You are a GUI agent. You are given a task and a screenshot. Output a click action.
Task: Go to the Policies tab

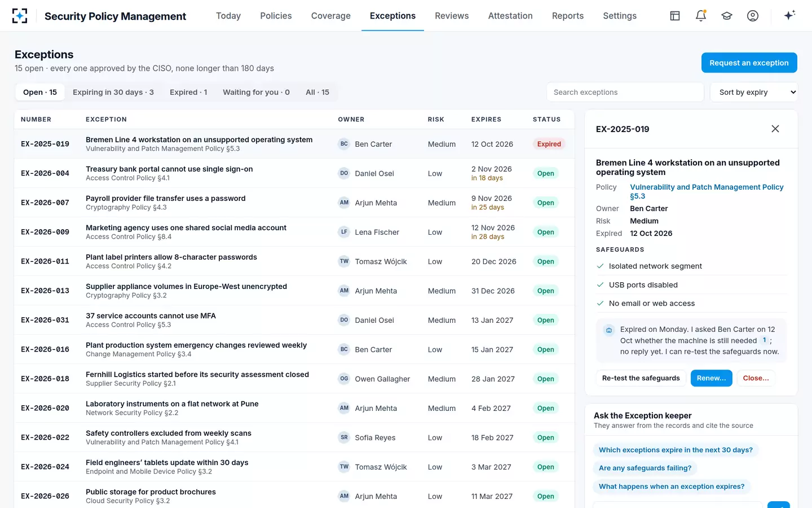pos(276,16)
